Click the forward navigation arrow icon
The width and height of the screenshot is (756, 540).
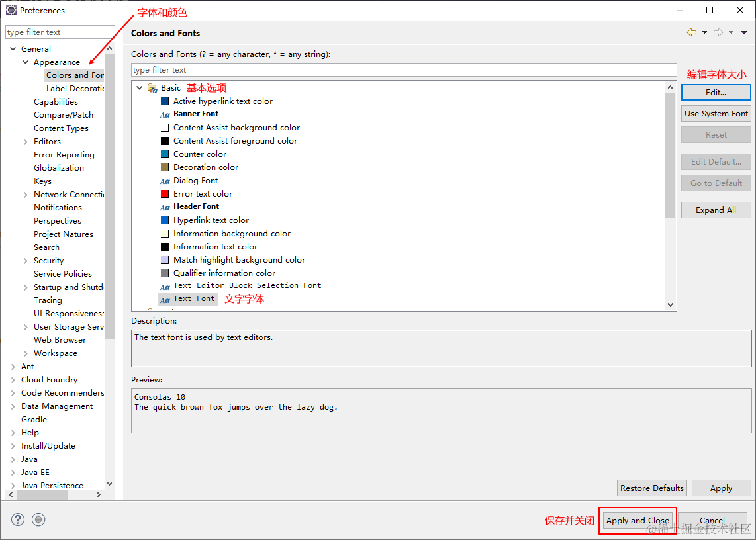point(718,33)
